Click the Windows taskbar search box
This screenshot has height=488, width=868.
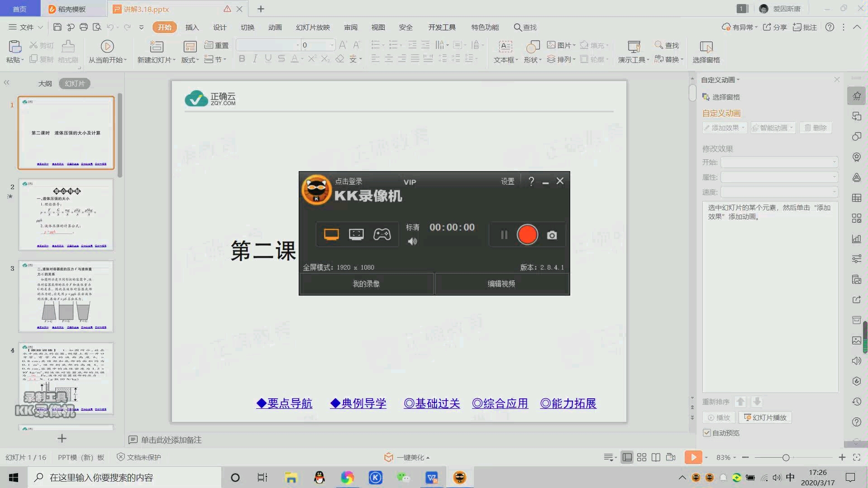coord(124,478)
